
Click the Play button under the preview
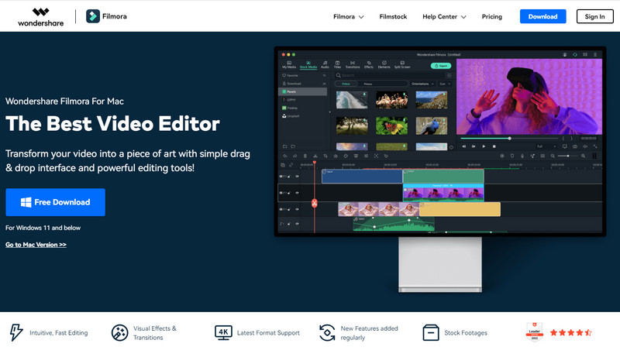(484, 146)
